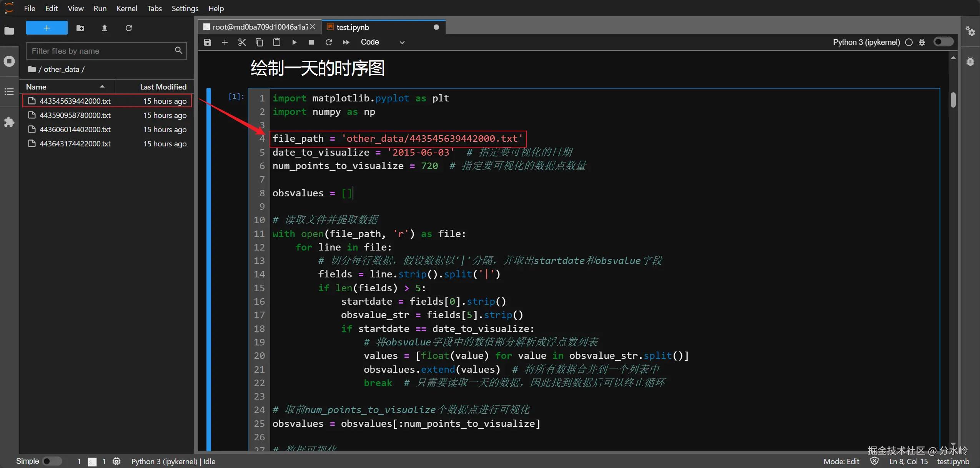Run the selected cell
The width and height of the screenshot is (980, 468).
(294, 42)
